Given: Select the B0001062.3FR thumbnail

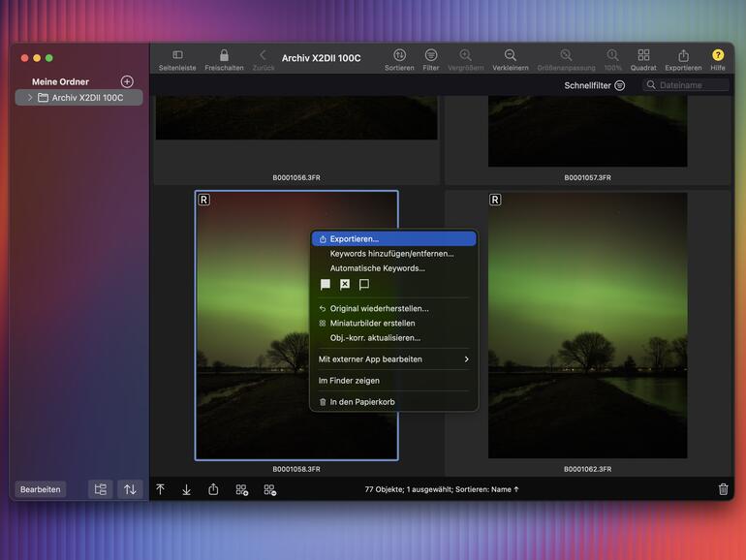Looking at the screenshot, I should coord(587,326).
